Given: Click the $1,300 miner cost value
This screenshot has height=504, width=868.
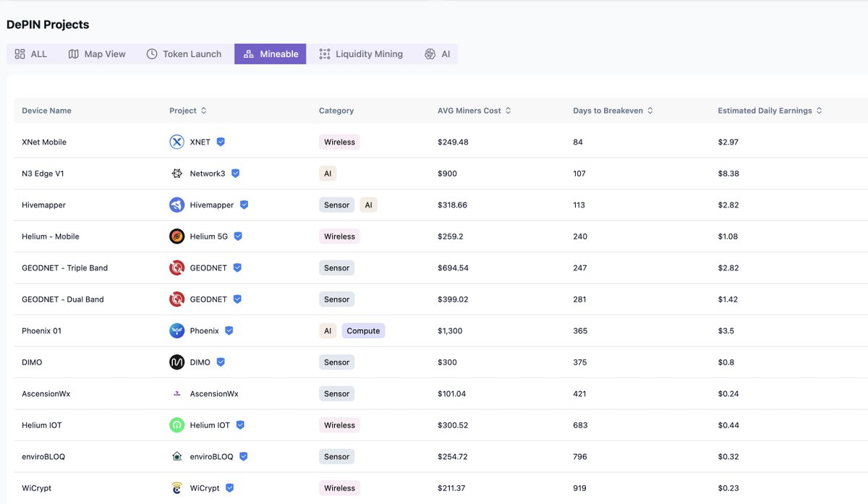Looking at the screenshot, I should pyautogui.click(x=450, y=330).
